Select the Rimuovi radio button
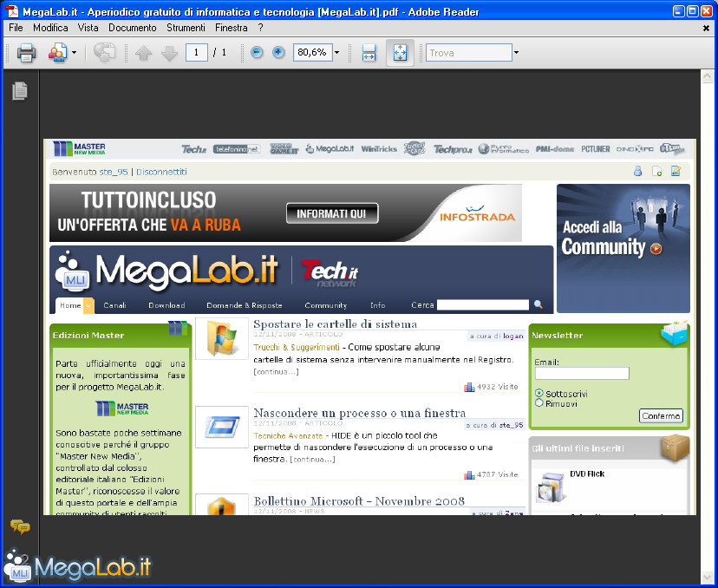Viewport: 718px width, 588px height. pos(539,403)
